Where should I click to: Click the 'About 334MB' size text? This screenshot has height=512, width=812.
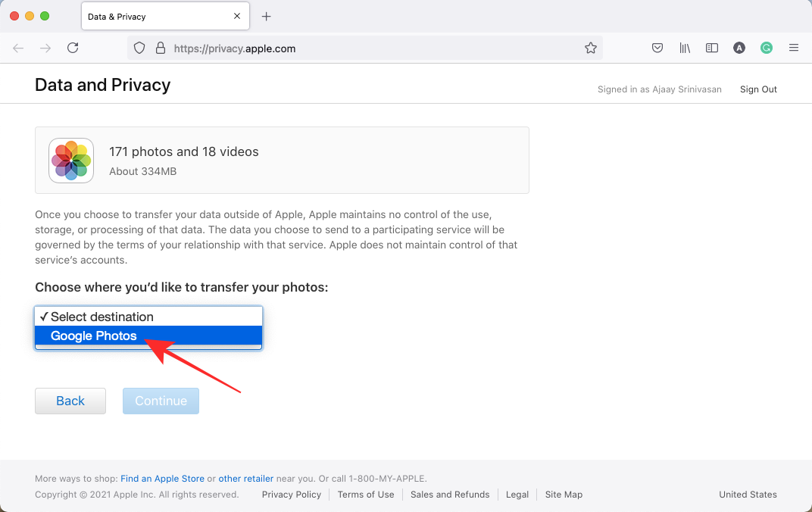pos(143,171)
